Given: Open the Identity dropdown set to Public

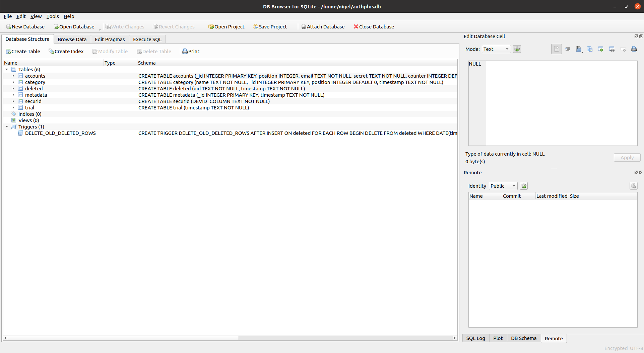Looking at the screenshot, I should [503, 186].
